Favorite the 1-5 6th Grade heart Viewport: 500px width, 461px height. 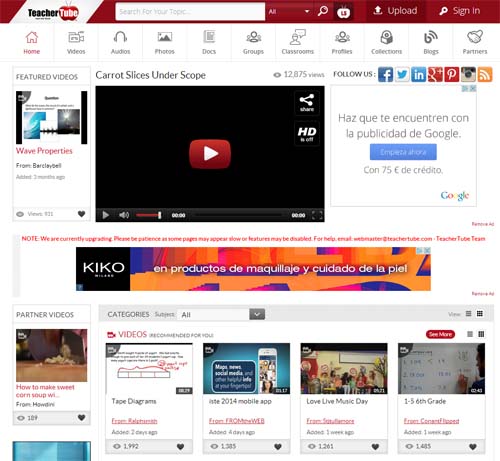(473, 446)
